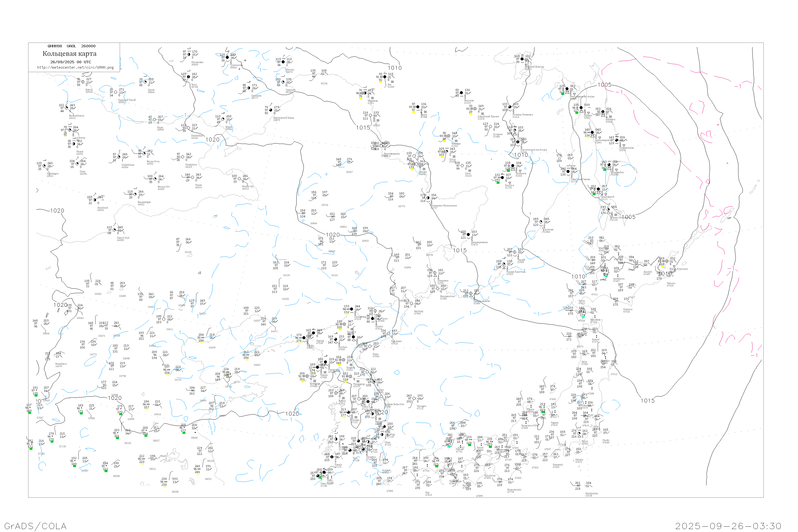Open the meteocenter.net UHHH.png URL

click(75, 68)
